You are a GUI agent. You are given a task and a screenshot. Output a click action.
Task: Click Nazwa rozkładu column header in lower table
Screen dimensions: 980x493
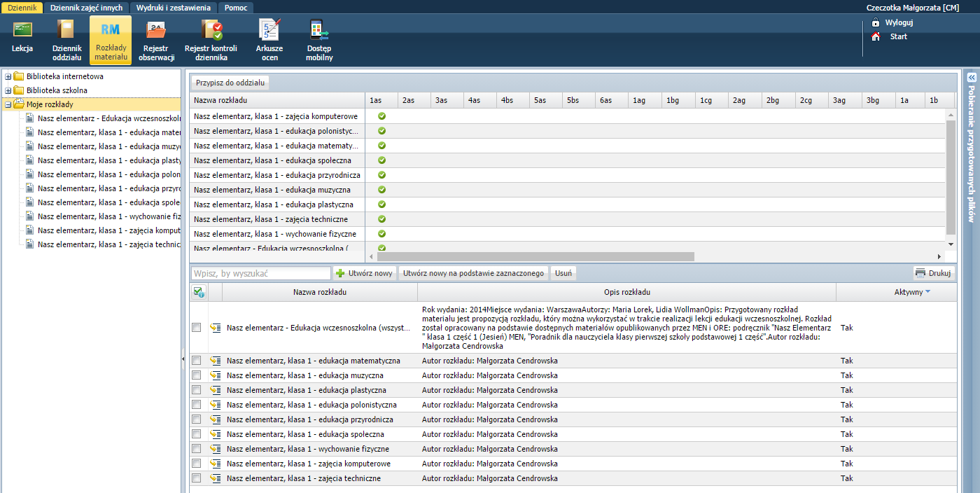point(319,292)
